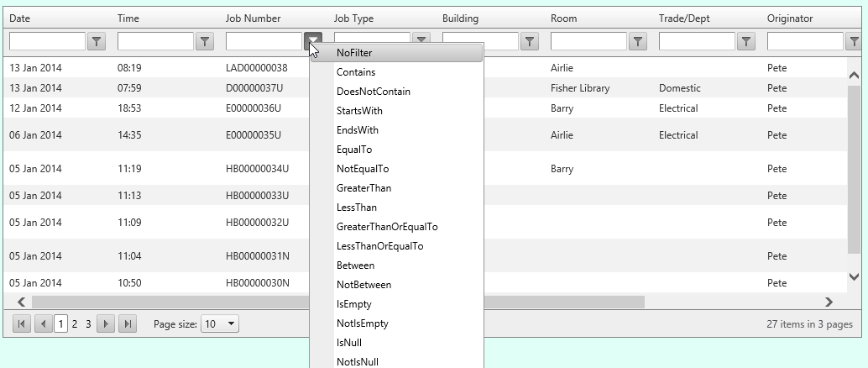868x368 pixels.
Task: Sort by Job Number column header
Action: click(253, 18)
